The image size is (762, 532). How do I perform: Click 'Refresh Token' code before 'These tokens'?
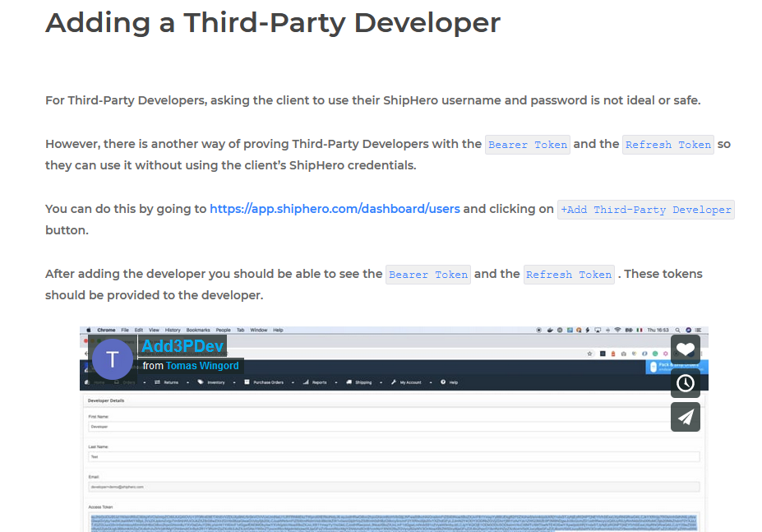pos(569,275)
